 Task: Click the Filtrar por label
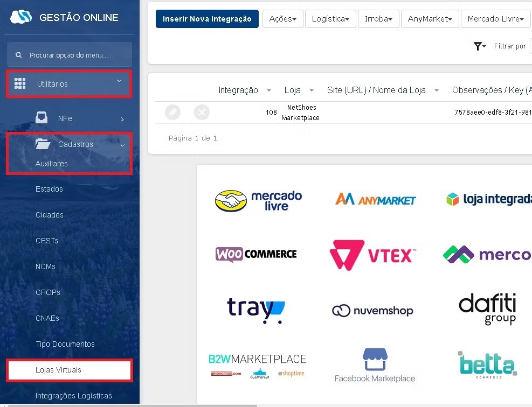pyautogui.click(x=510, y=46)
